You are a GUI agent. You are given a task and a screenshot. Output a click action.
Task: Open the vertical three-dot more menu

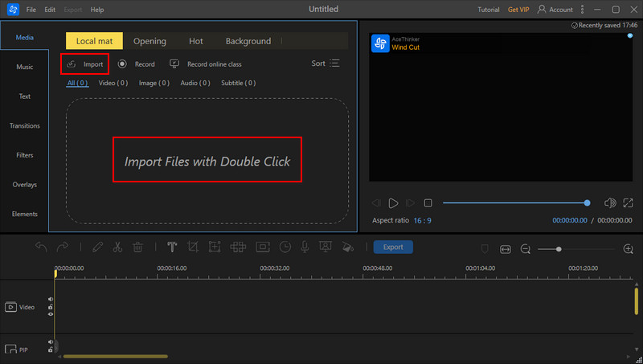click(x=582, y=9)
